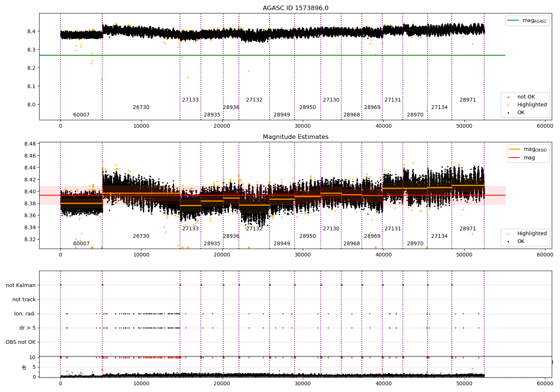This screenshot has width=560, height=392.
Task: Click obsid label 27132 in the top plot
Action: tap(254, 100)
